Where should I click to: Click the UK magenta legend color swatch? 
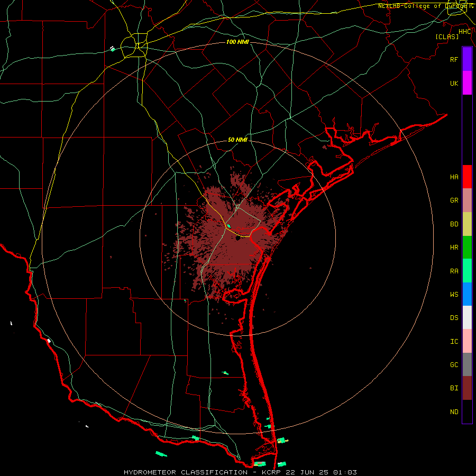point(467,83)
